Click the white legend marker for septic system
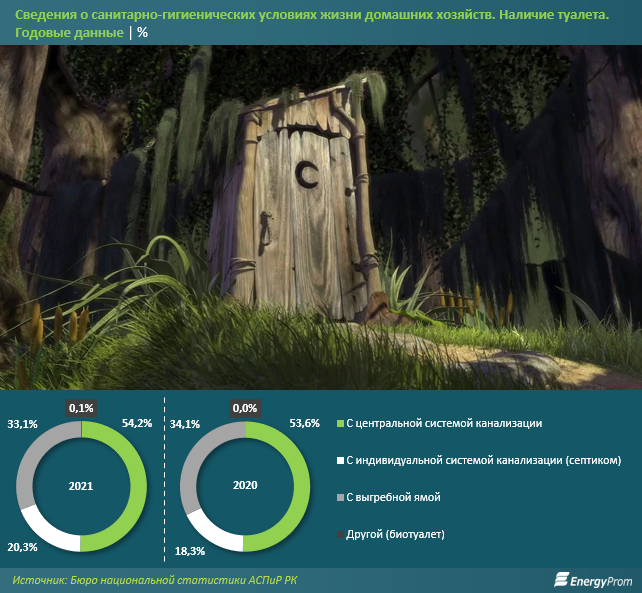Screen dimensions: 642x593 pos(340,461)
